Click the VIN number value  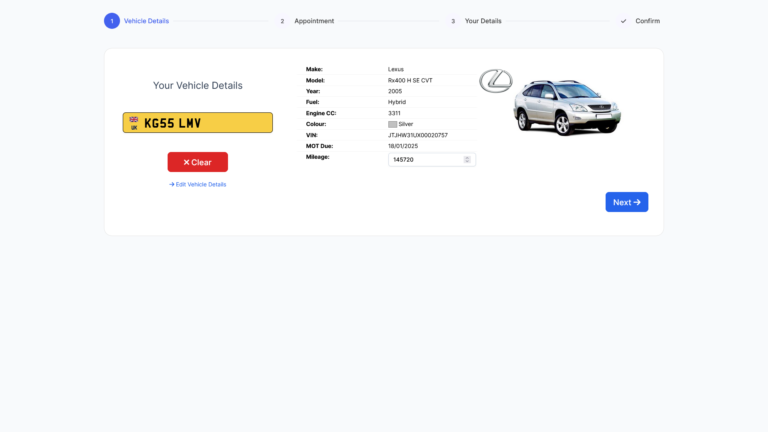point(418,135)
